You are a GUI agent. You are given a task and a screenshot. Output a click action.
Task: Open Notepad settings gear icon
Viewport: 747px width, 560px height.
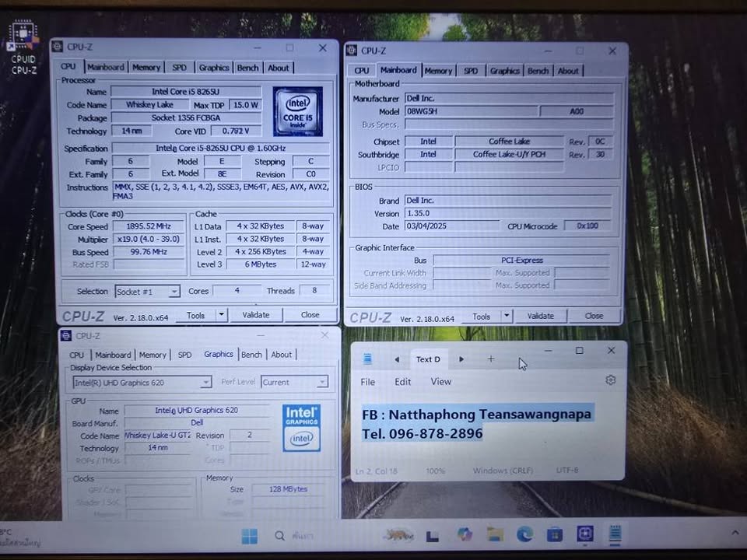(x=610, y=380)
